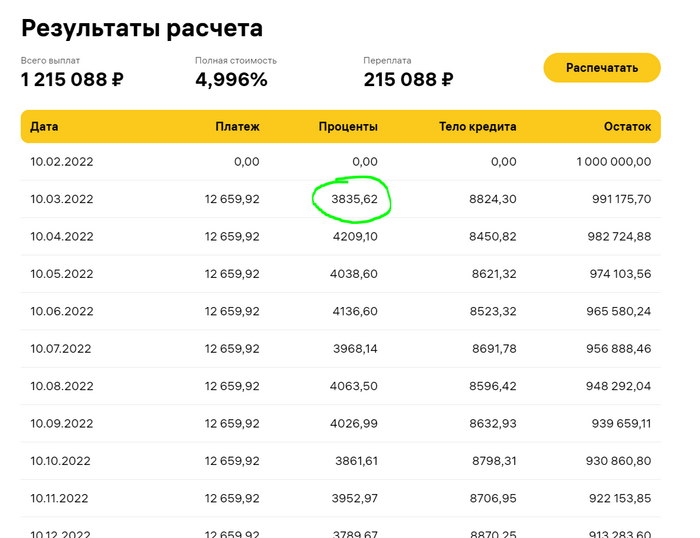Click the Результаты расчета heading

142,28
